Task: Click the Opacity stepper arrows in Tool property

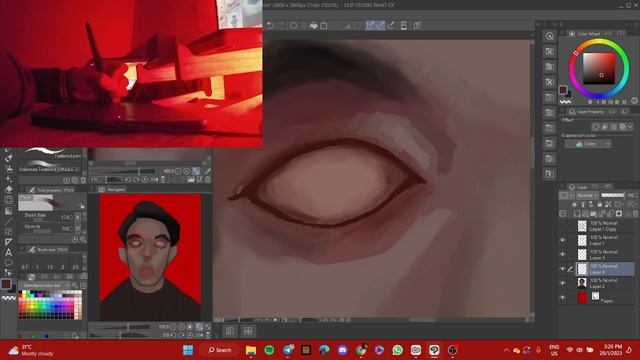Action: [72, 228]
